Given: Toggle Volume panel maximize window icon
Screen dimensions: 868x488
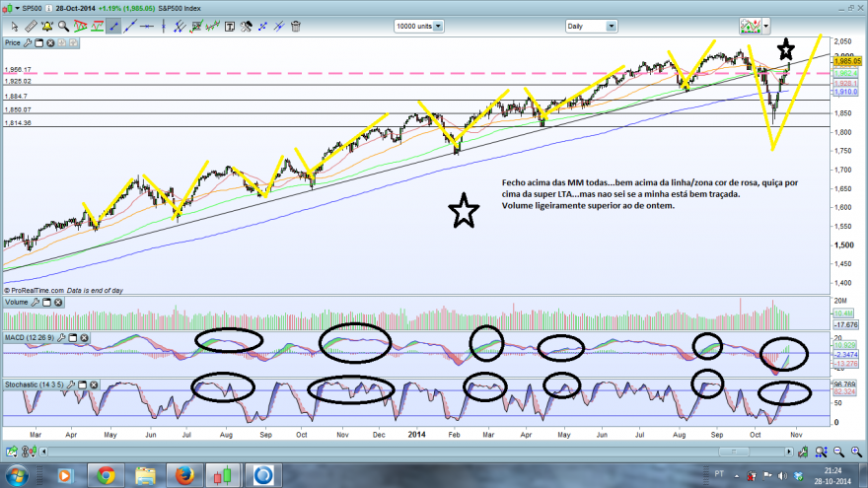Looking at the screenshot, I should pyautogui.click(x=47, y=302).
